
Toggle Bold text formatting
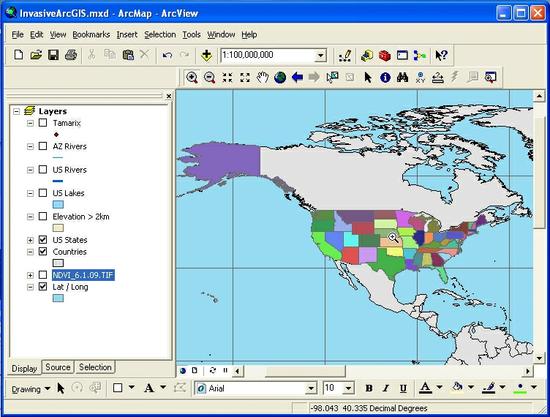[369, 388]
